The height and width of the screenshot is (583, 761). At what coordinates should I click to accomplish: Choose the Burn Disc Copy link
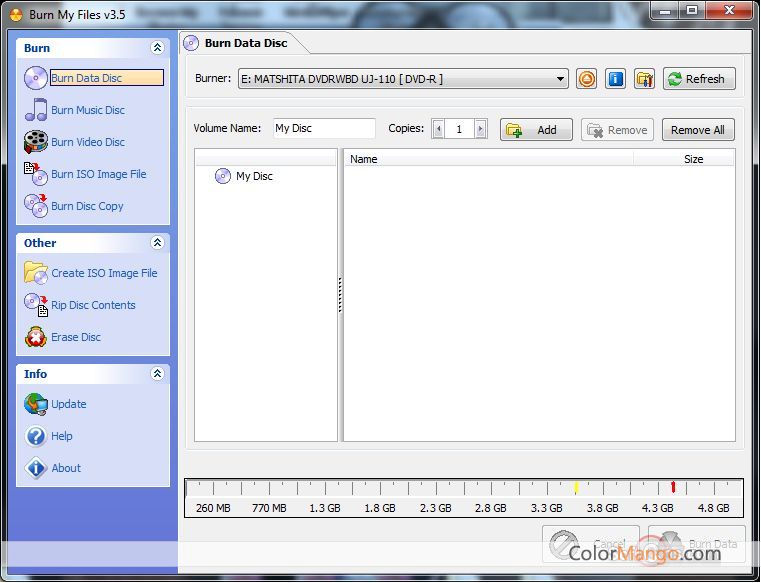coord(87,206)
